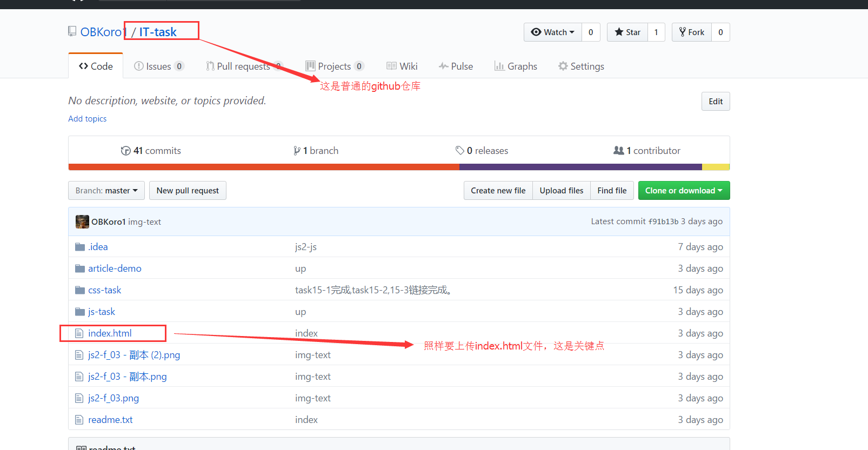The width and height of the screenshot is (868, 450).
Task: Open the Pull requests tab
Action: pos(244,66)
